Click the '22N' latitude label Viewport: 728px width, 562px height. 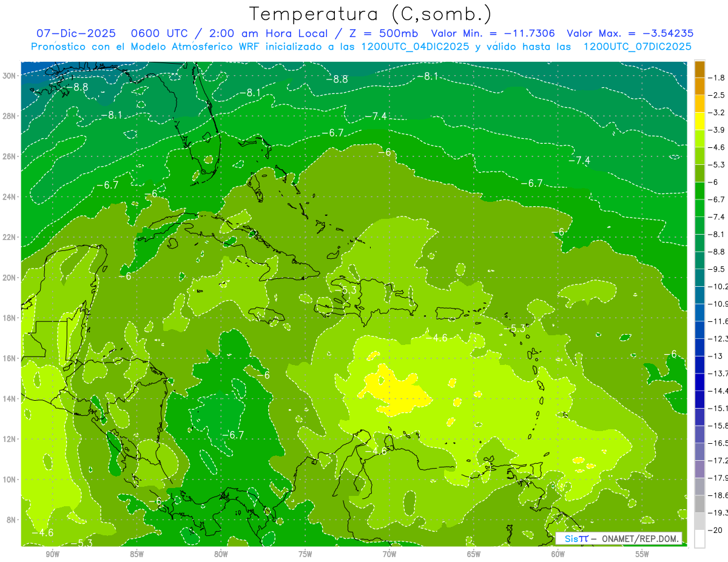[x=9, y=237]
